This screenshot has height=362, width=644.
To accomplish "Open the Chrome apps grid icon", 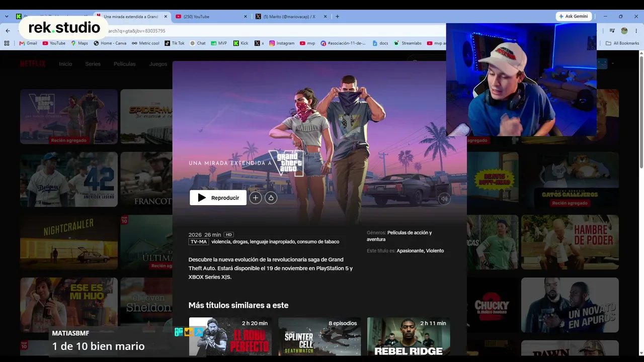I will click(x=7, y=43).
